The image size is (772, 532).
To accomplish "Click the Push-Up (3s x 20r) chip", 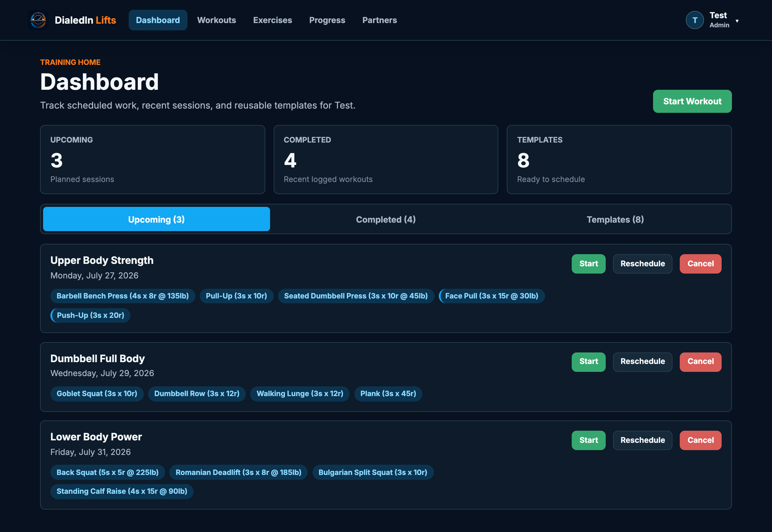I will (90, 315).
